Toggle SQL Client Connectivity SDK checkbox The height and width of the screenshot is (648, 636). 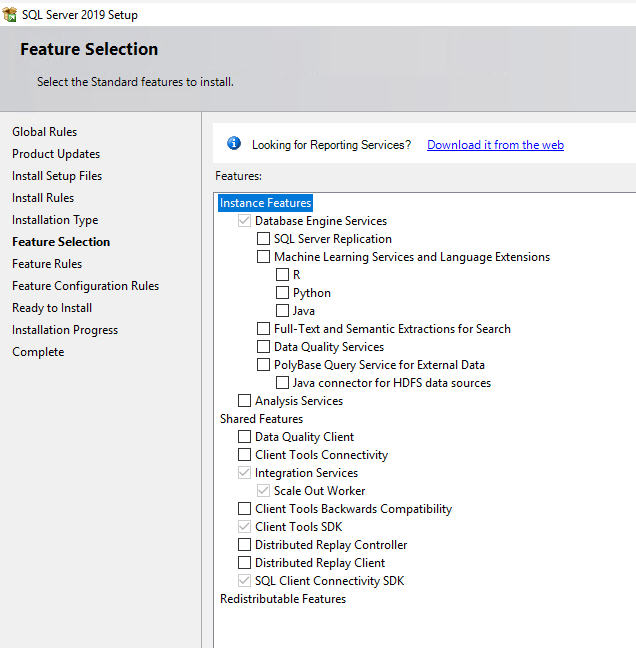244,581
